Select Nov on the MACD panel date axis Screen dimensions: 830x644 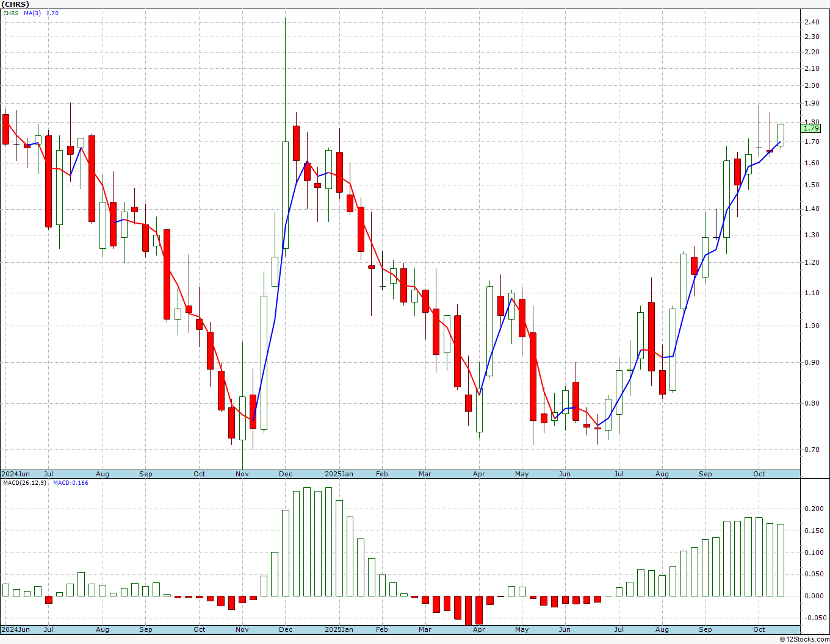[242, 629]
